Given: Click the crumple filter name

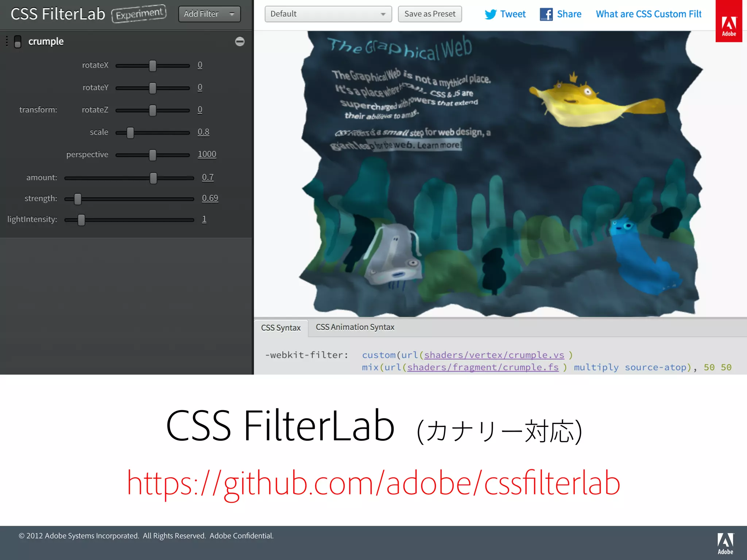Looking at the screenshot, I should point(46,42).
